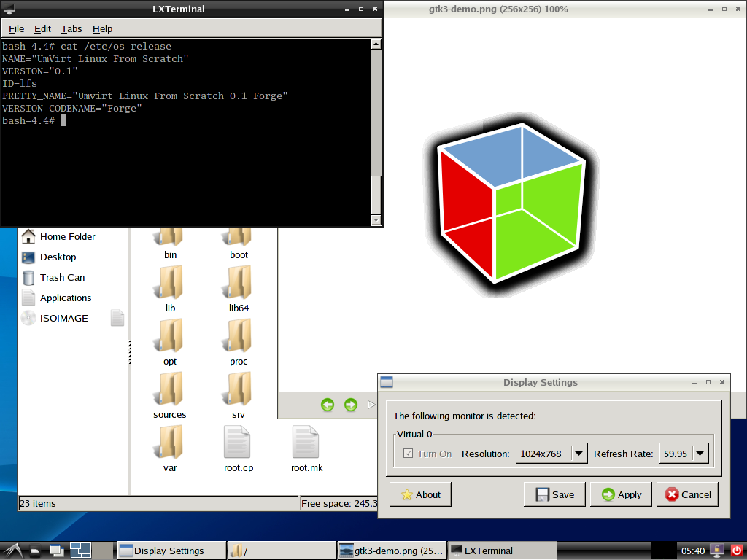This screenshot has height=560, width=747.
Task: Open the Edit menu in LXTerminal
Action: tap(42, 28)
